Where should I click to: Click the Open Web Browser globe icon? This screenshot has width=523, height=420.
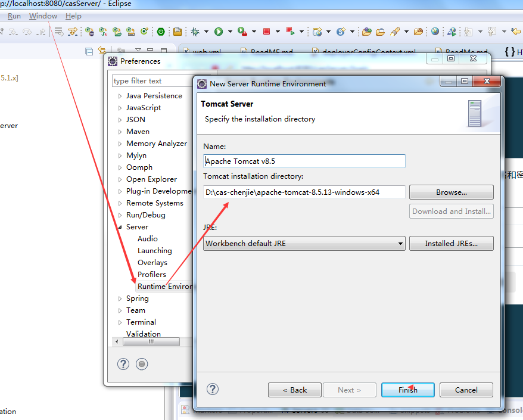435,32
